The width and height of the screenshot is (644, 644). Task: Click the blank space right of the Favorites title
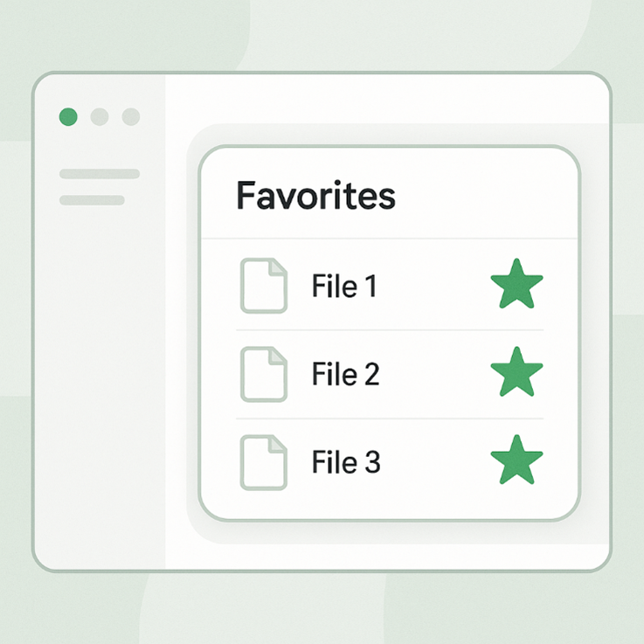click(489, 196)
